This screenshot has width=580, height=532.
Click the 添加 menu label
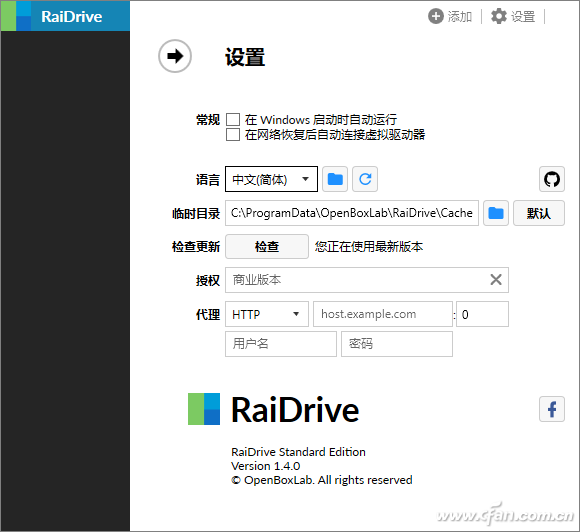460,17
